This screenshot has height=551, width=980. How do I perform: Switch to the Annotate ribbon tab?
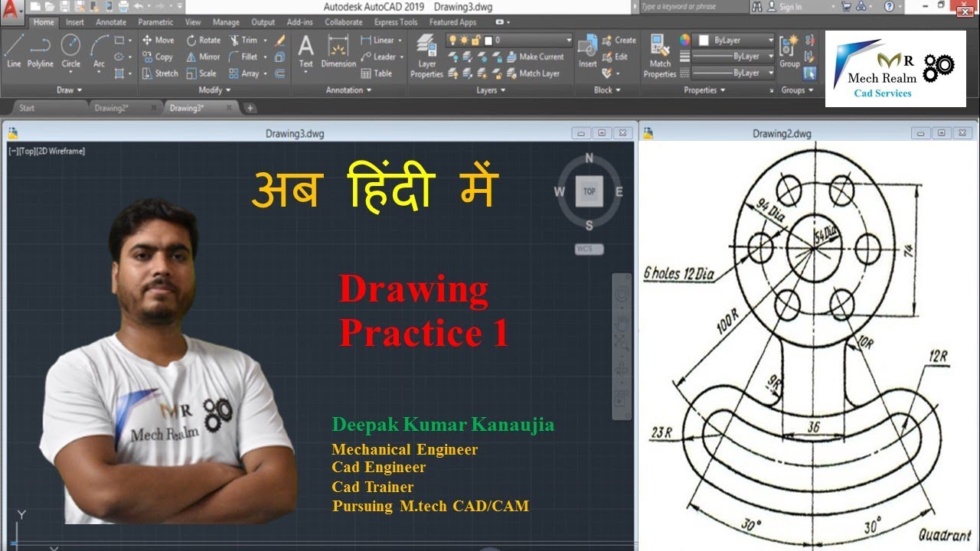click(x=111, y=22)
